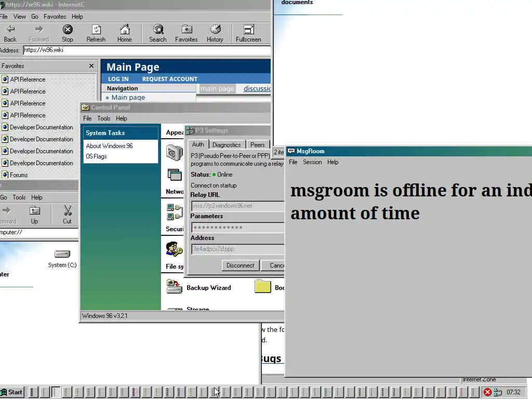
Task: Open the Forums favorite
Action: click(19, 175)
